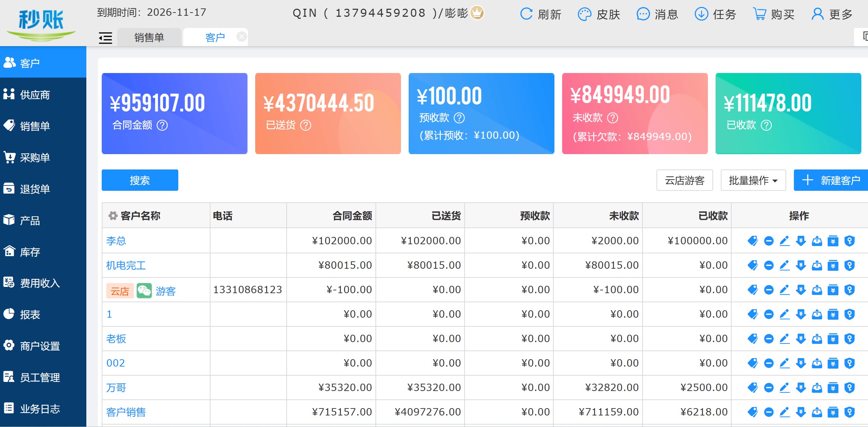868x427 pixels.
Task: Click the minus-circle icon in the 李总 row
Action: pos(768,241)
